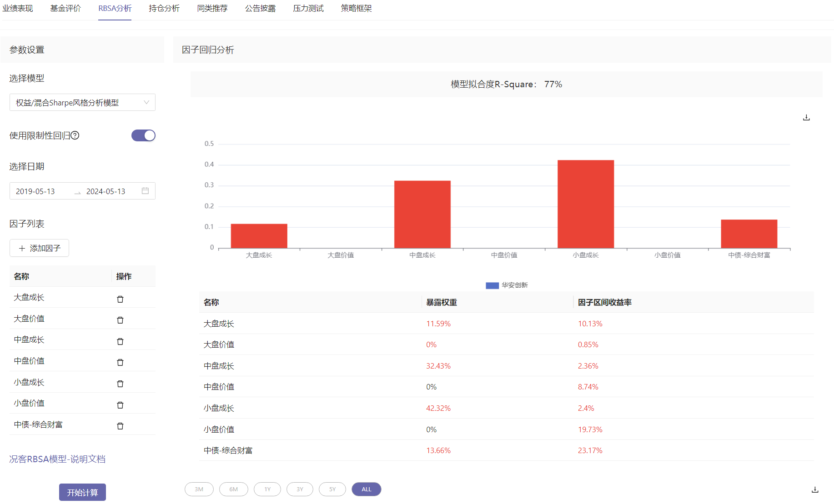Remove 中债-综合财富 using trash icon
The height and width of the screenshot is (504, 834).
tap(120, 426)
